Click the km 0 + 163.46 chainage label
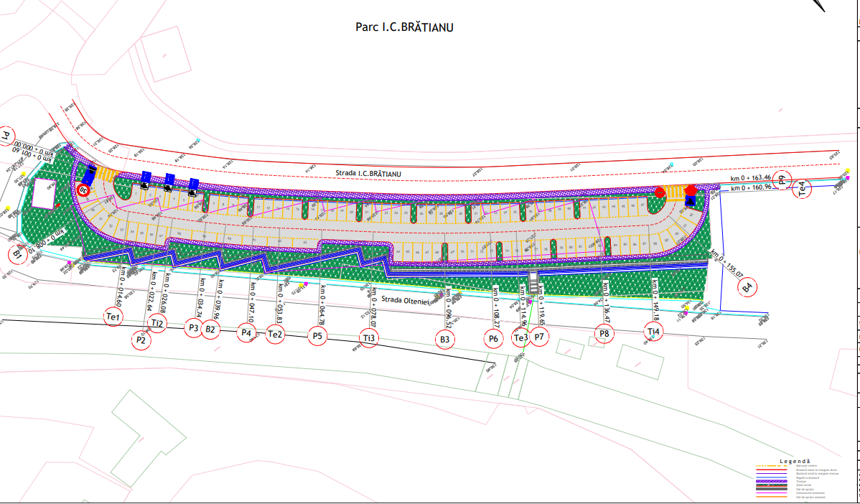This screenshot has height=504, width=860. [x=751, y=177]
